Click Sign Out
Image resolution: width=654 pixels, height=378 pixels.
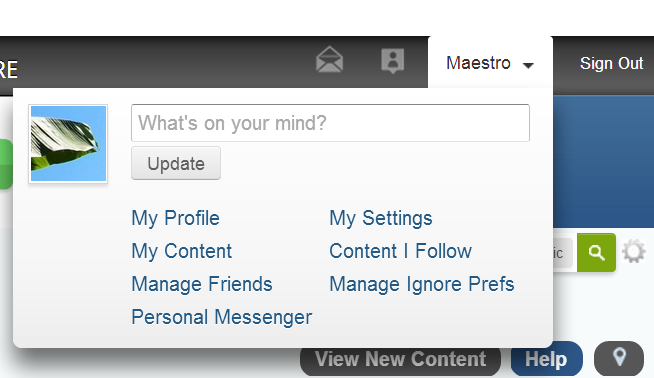coord(611,63)
